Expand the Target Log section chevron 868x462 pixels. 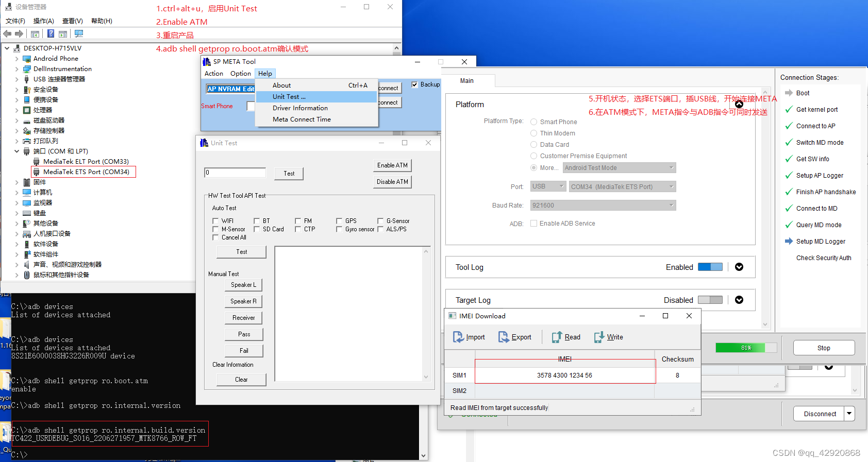point(739,300)
